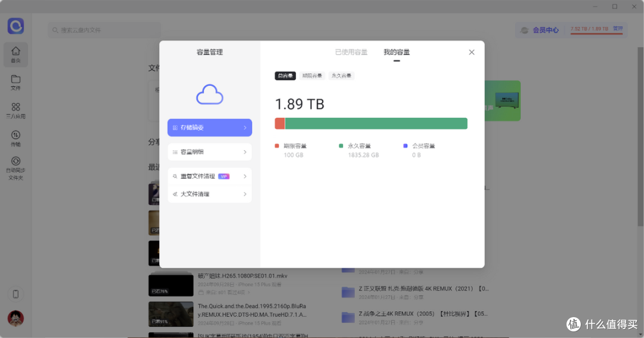Click chevron next to 容量明细
Viewport: 644px width, 338px height.
coord(245,152)
